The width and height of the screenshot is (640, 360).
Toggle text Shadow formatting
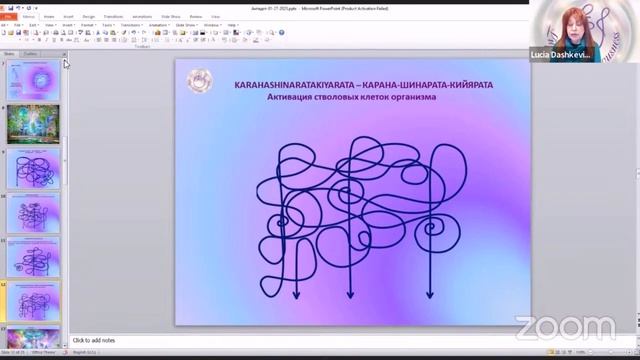click(61, 40)
